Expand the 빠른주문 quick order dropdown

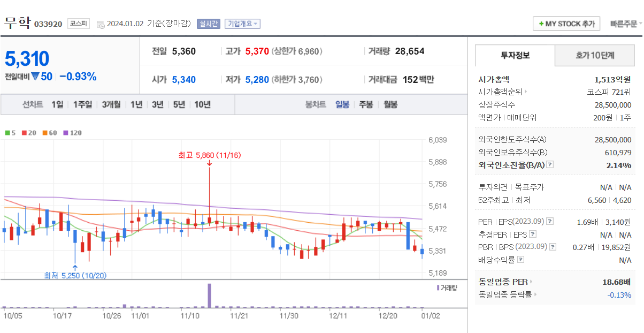625,24
